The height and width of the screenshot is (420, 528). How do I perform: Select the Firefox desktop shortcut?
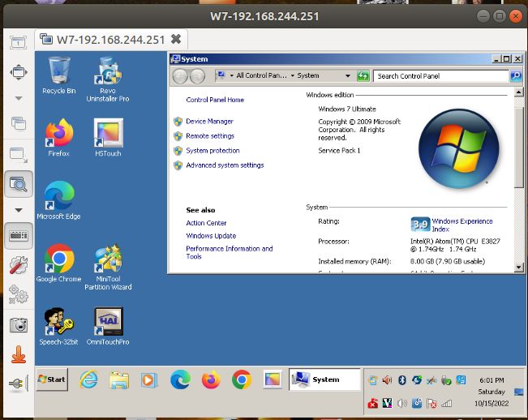click(x=59, y=138)
